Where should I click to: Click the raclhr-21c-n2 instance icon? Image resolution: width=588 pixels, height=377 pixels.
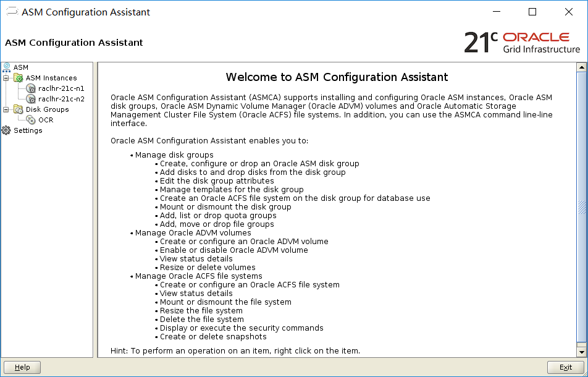point(31,99)
